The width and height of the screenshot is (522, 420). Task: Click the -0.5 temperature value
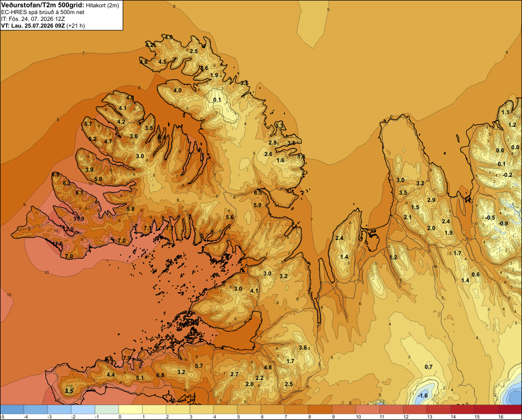click(x=490, y=218)
